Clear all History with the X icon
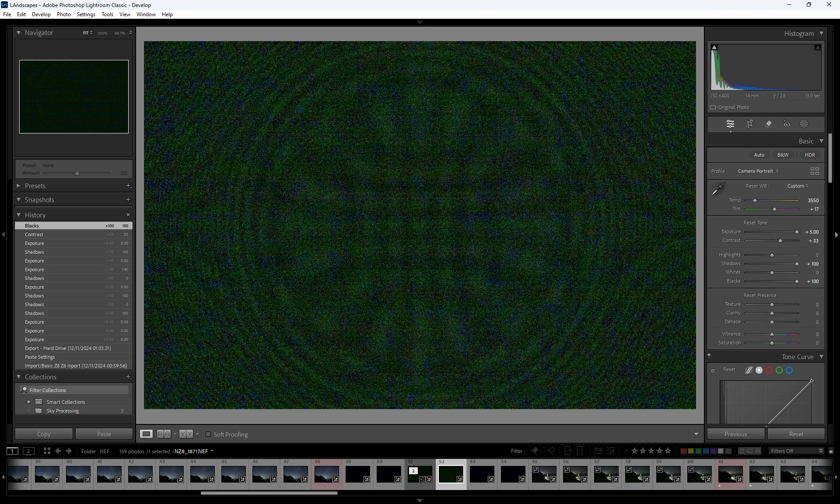Viewport: 840px width, 504px height. coord(128,215)
